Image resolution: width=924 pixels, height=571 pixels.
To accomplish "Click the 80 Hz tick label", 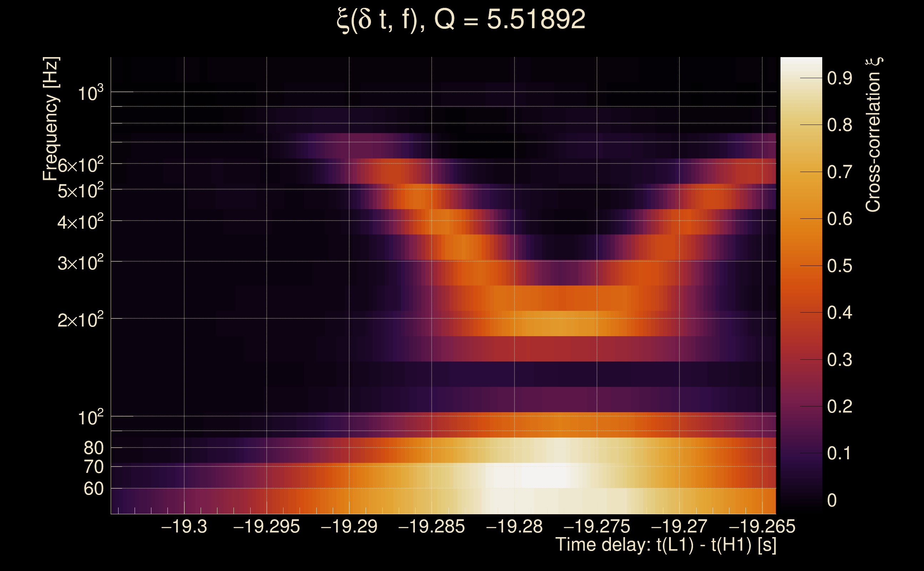I will [x=93, y=448].
